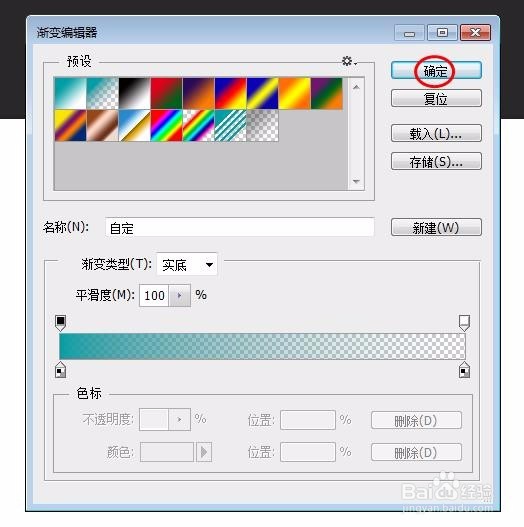Screen dimensions: 524x527
Task: Select the teal to transparent gradient preset
Action: point(103,93)
